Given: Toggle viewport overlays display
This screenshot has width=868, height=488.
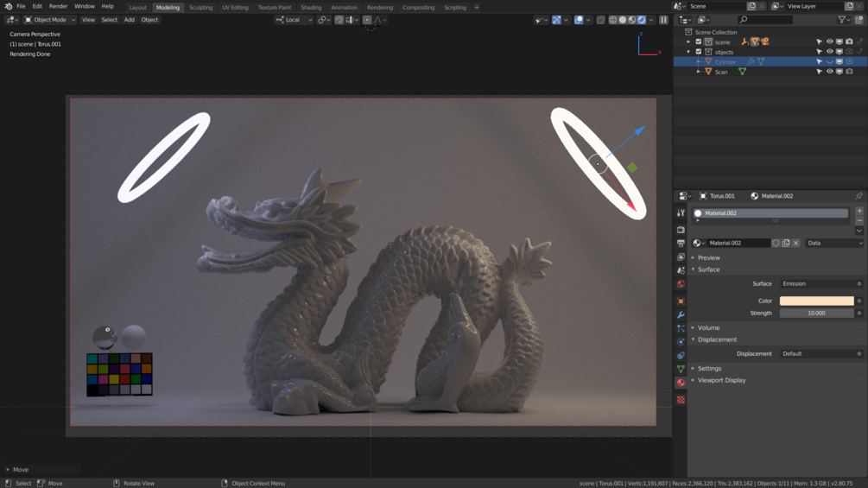Looking at the screenshot, I should point(579,20).
